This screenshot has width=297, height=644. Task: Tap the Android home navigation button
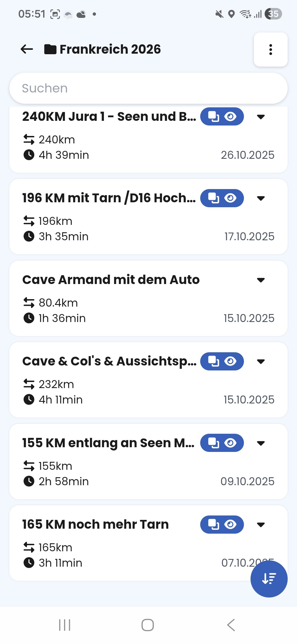(148, 625)
